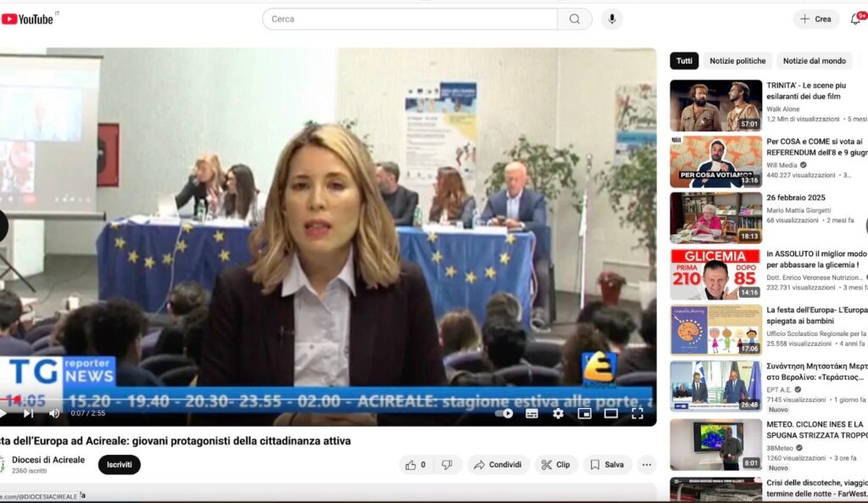Like the video with thumbs up

[415, 465]
